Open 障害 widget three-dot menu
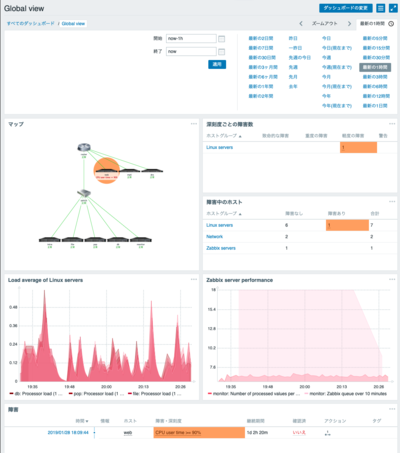Image resolution: width=400 pixels, height=453 pixels. [392, 409]
